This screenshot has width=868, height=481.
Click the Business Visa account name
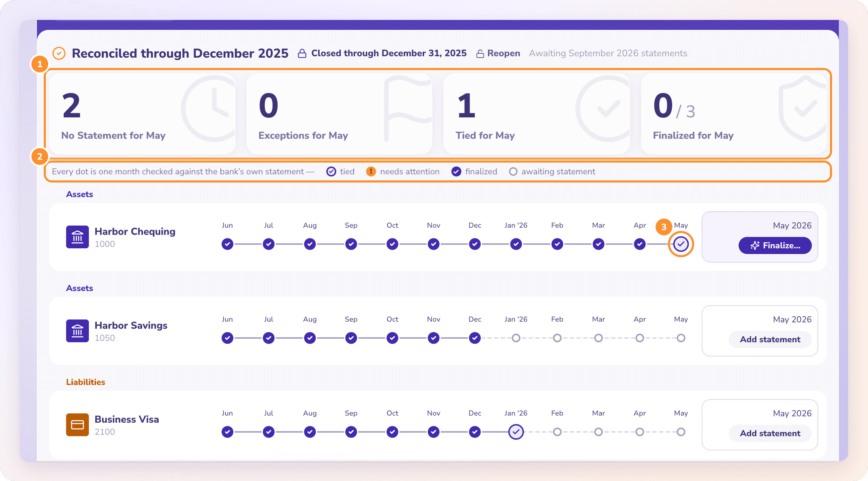(127, 419)
